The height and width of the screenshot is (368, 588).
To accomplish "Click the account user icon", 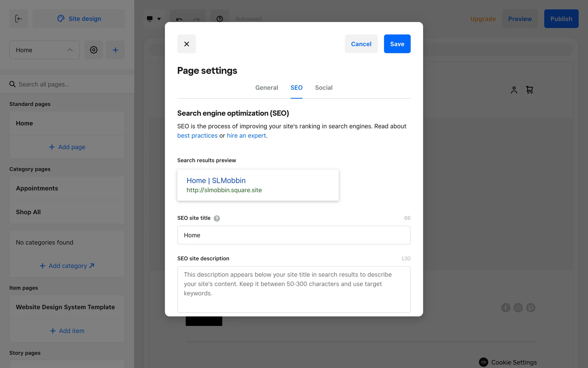I will [x=514, y=90].
